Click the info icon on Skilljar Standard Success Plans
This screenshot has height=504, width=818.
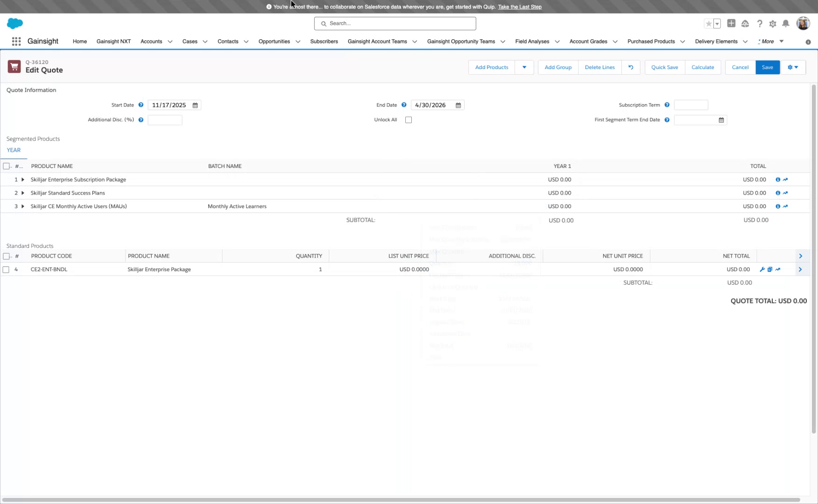pyautogui.click(x=778, y=193)
